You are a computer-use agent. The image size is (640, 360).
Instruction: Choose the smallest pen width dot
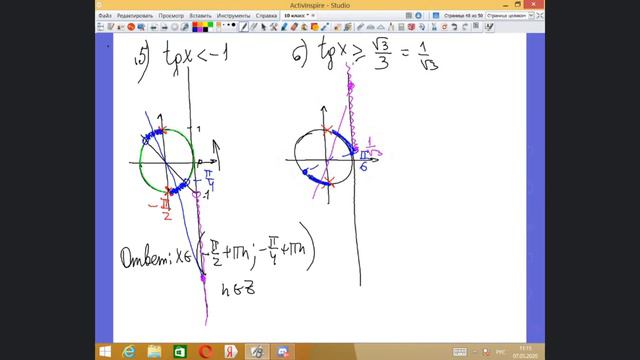224,25
